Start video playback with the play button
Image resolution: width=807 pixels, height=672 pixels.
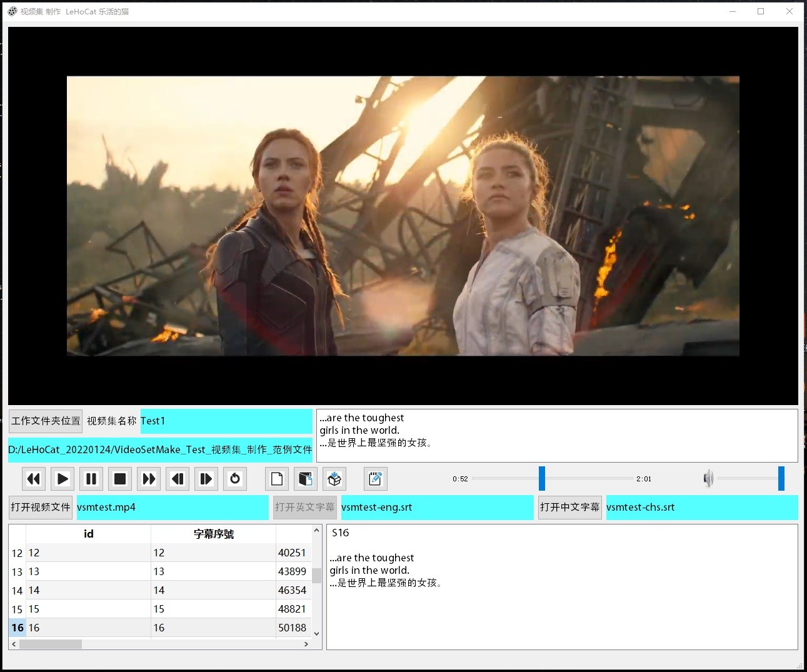(x=63, y=479)
